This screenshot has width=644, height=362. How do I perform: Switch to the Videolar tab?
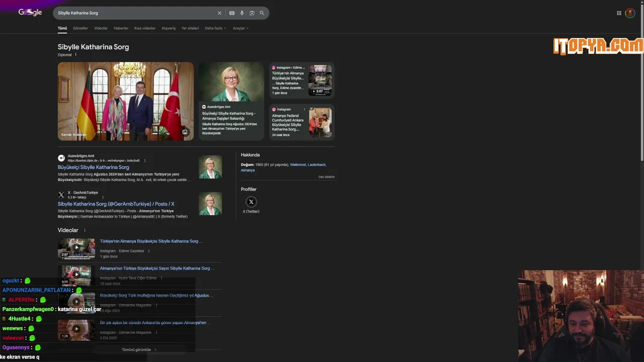tap(101, 28)
